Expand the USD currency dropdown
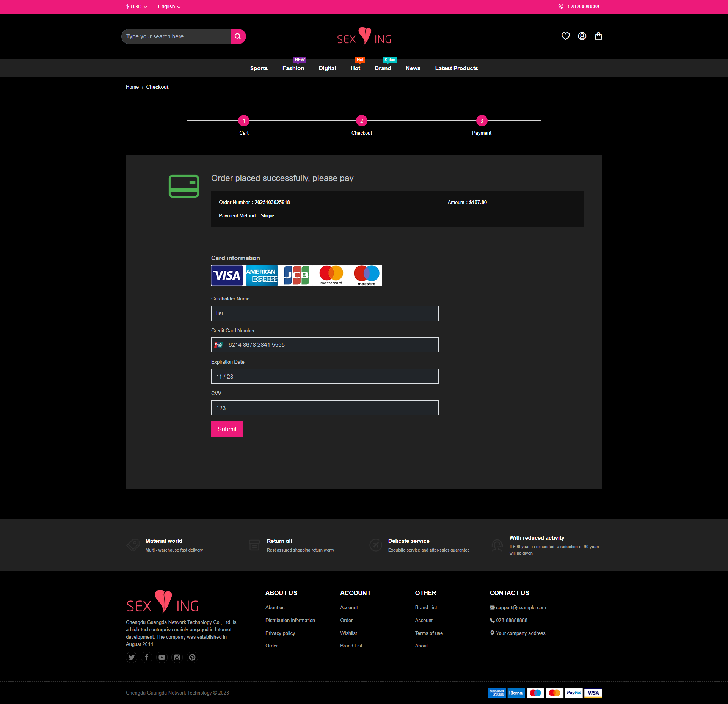Viewport: 728px width, 704px height. 136,6
